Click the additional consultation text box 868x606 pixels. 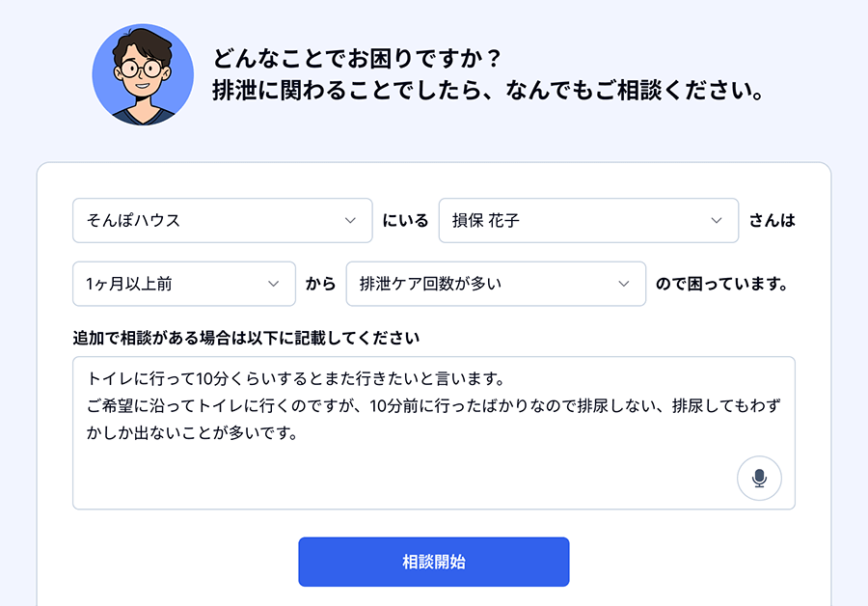(433, 429)
